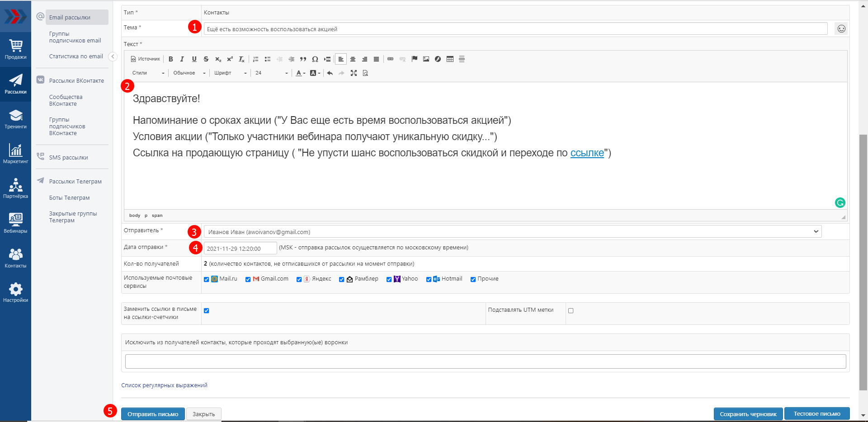Enable the UTM tags substitution checkbox
Viewport: 868px width, 422px height.
pyautogui.click(x=571, y=311)
